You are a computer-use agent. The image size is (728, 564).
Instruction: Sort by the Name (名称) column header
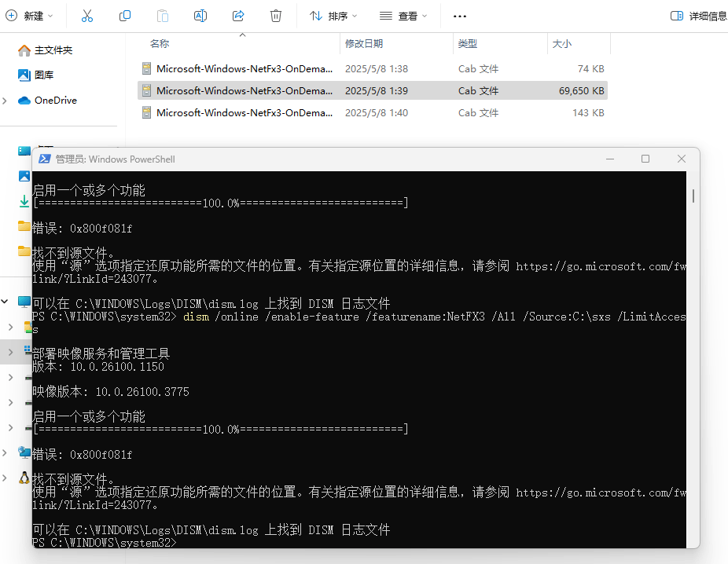160,44
